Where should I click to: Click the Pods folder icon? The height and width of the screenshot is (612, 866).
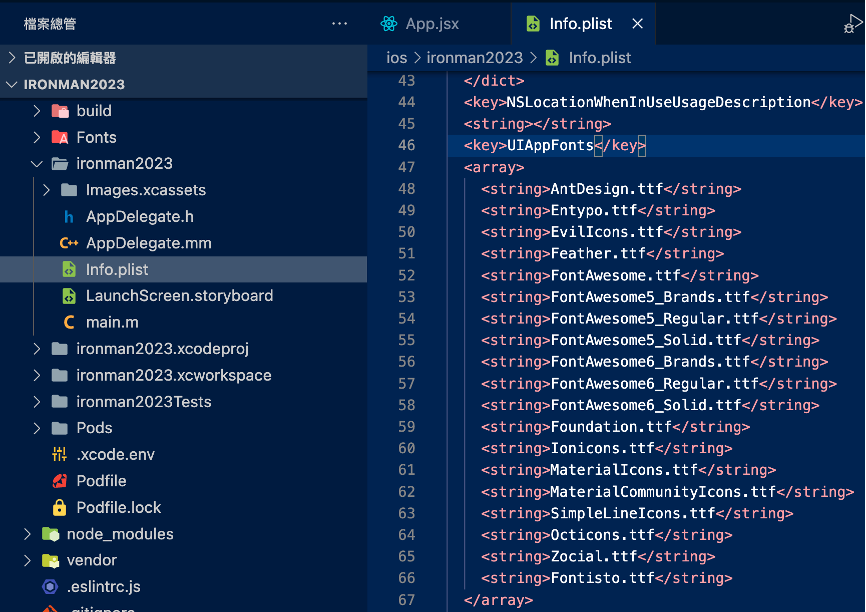point(60,428)
